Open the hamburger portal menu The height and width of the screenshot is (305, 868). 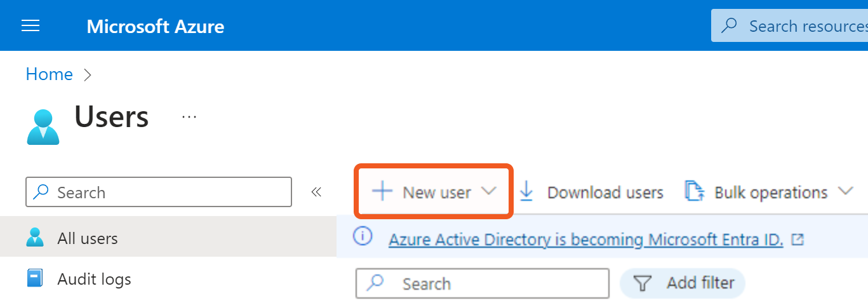click(x=30, y=25)
